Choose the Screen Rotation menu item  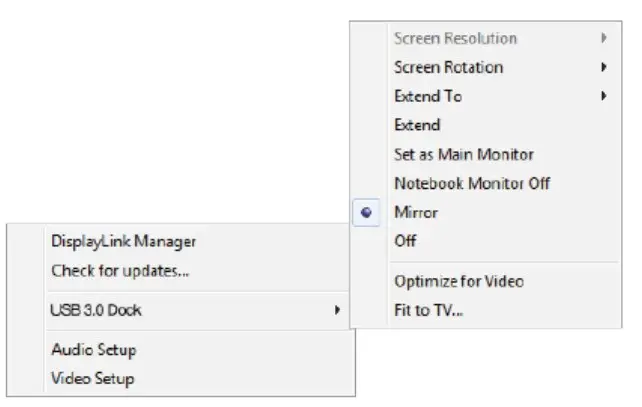coord(448,68)
